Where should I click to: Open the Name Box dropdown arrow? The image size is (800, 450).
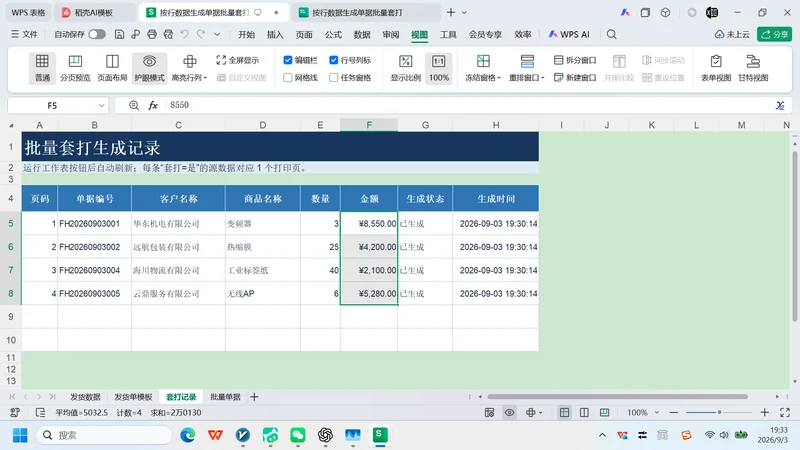tap(101, 106)
